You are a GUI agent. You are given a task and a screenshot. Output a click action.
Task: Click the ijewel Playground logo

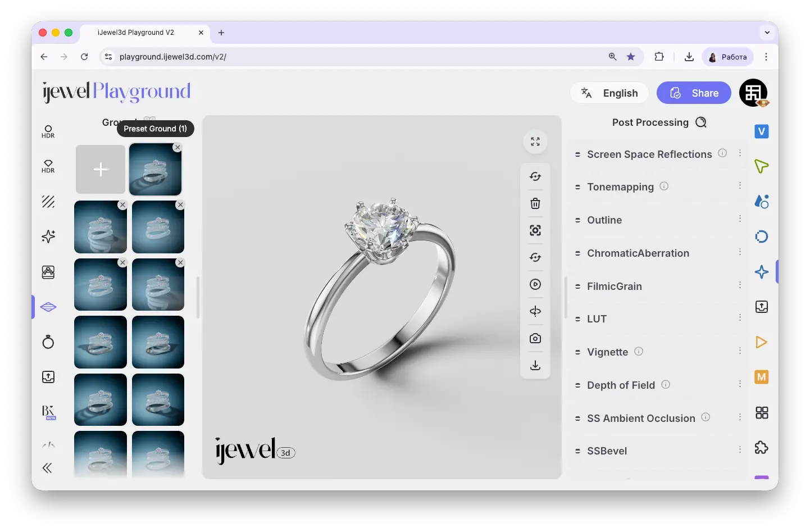pyautogui.click(x=117, y=92)
